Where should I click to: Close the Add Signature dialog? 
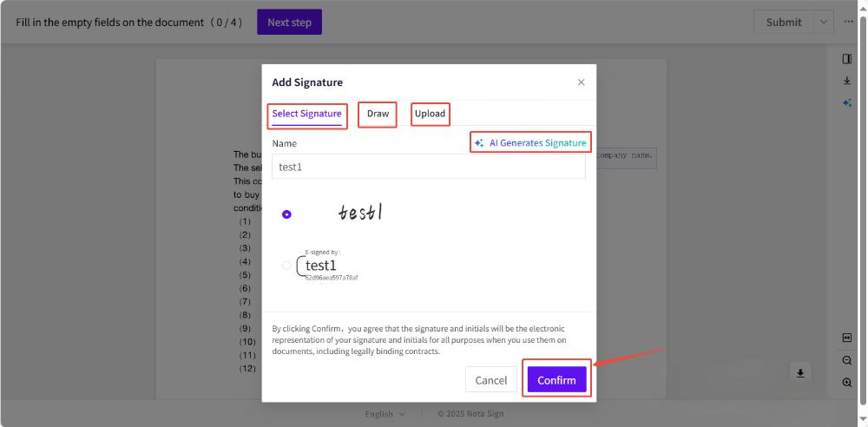click(x=581, y=82)
